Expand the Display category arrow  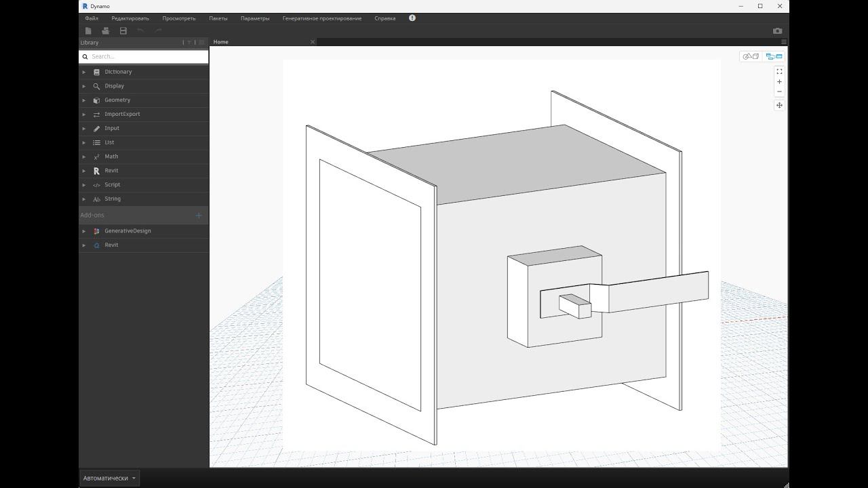(x=84, y=86)
